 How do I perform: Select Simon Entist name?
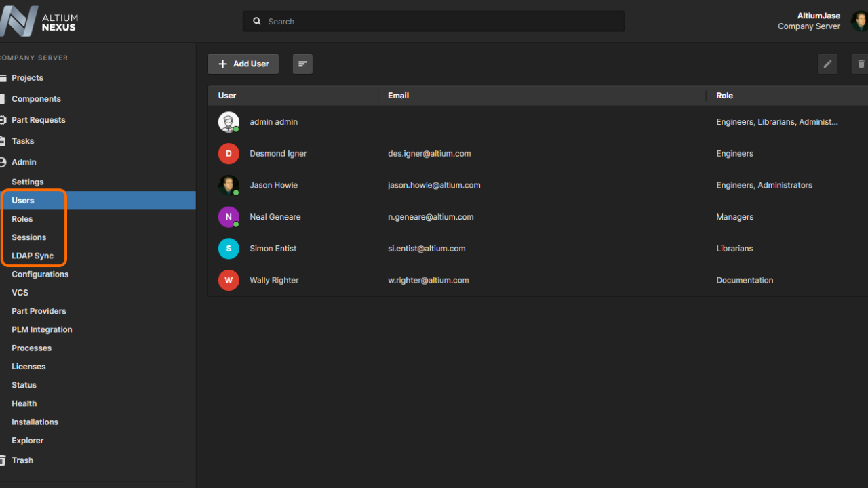click(273, 249)
